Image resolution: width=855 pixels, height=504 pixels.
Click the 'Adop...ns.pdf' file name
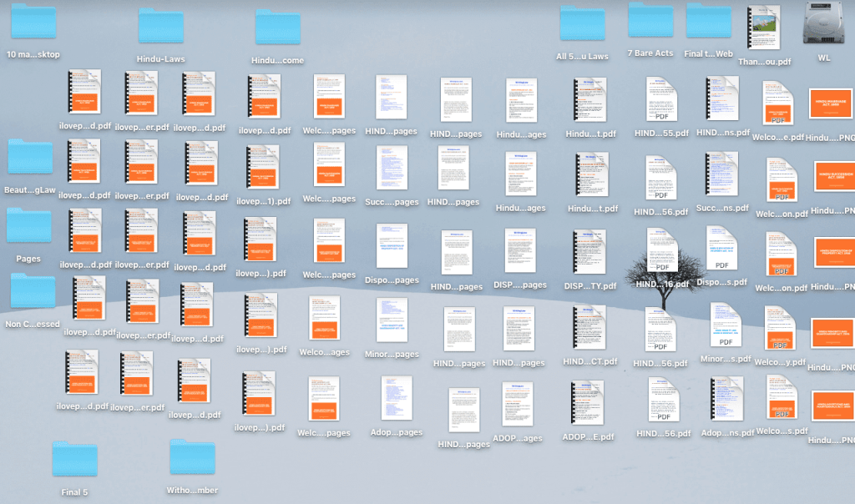(x=727, y=433)
